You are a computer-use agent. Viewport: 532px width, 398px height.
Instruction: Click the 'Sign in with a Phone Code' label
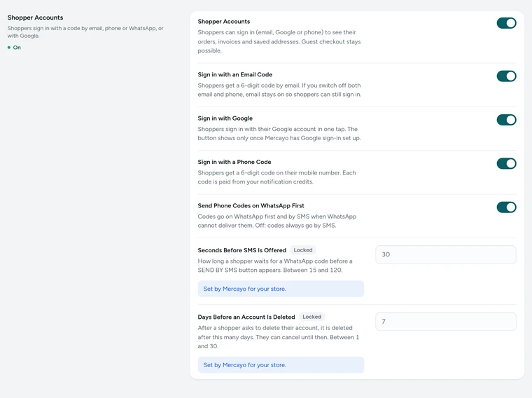point(234,162)
